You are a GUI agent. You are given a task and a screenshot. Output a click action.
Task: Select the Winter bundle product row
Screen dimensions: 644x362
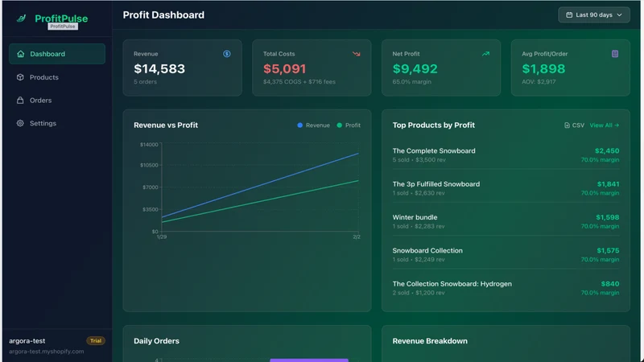506,222
